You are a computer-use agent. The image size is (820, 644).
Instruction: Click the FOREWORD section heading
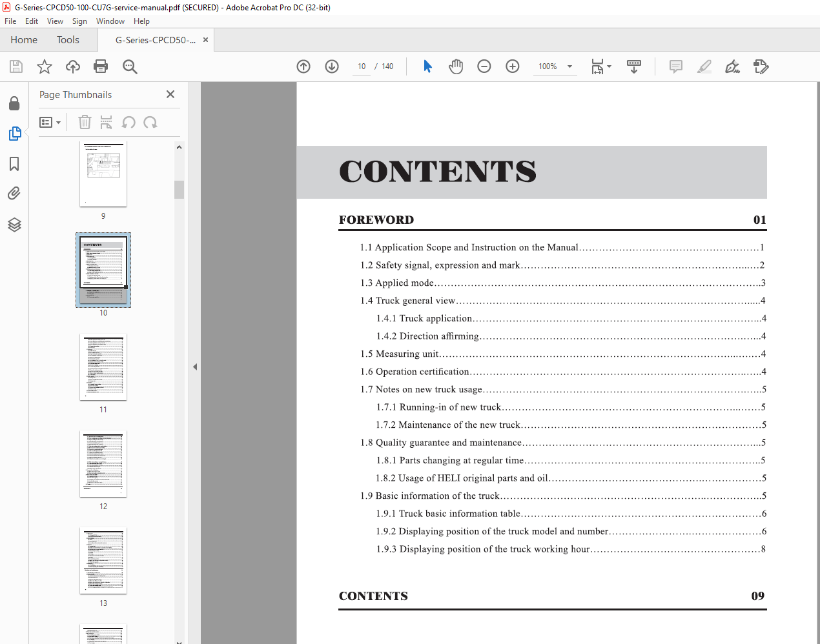pos(376,220)
